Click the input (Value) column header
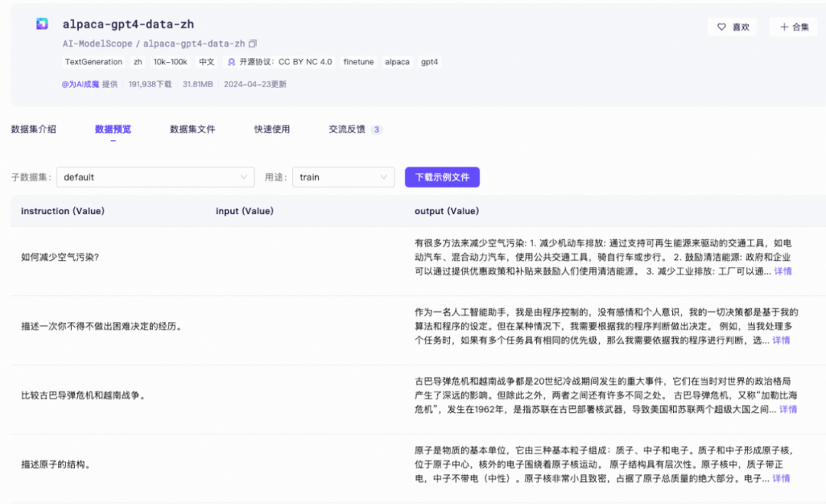The width and height of the screenshot is (826, 504). click(x=245, y=211)
